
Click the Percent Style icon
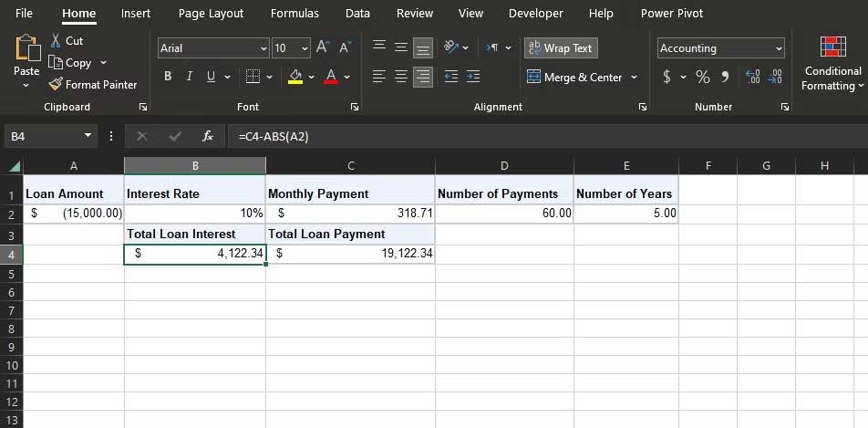[x=702, y=78]
